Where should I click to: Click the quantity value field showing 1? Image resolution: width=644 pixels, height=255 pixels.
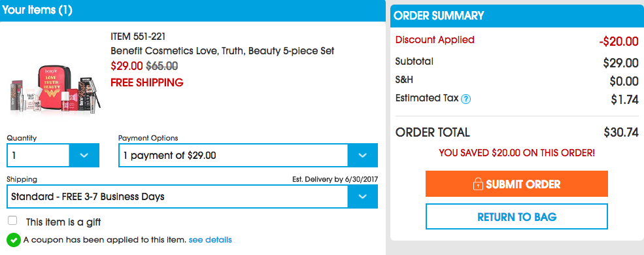[x=38, y=155]
